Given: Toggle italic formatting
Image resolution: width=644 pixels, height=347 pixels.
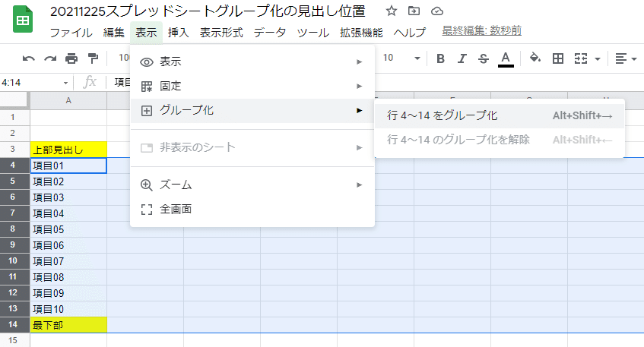Looking at the screenshot, I should point(462,58).
